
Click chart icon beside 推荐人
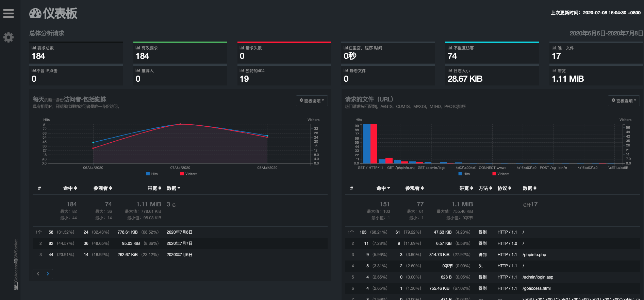click(x=138, y=70)
